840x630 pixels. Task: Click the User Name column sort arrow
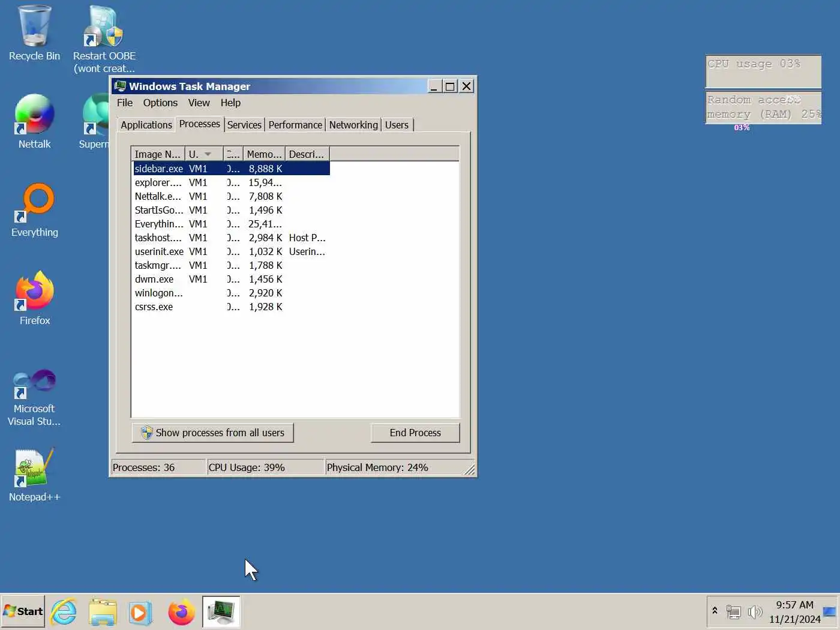[x=208, y=154]
